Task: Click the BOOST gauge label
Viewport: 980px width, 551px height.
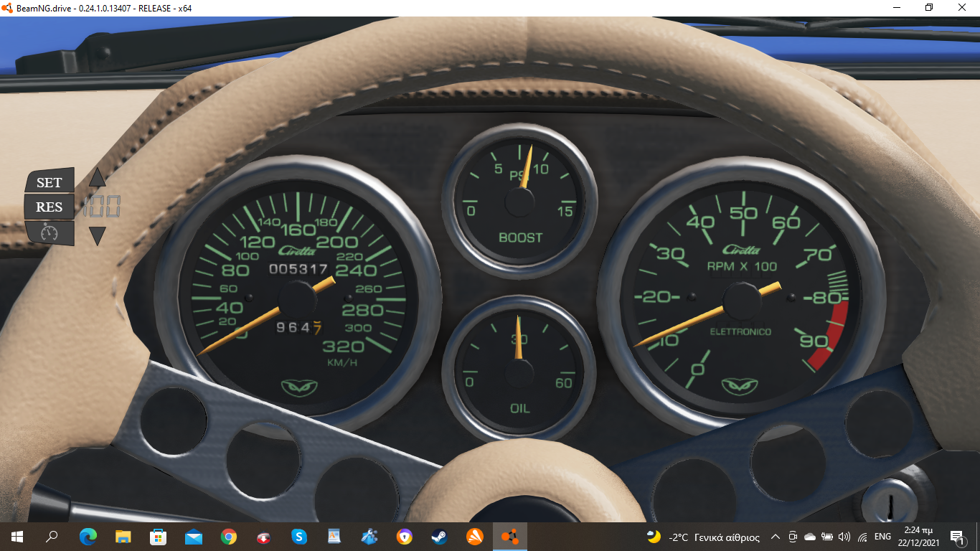Action: click(521, 237)
